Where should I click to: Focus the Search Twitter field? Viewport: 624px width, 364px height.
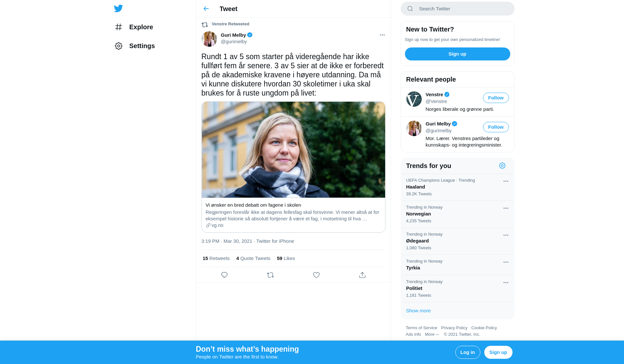point(458,9)
